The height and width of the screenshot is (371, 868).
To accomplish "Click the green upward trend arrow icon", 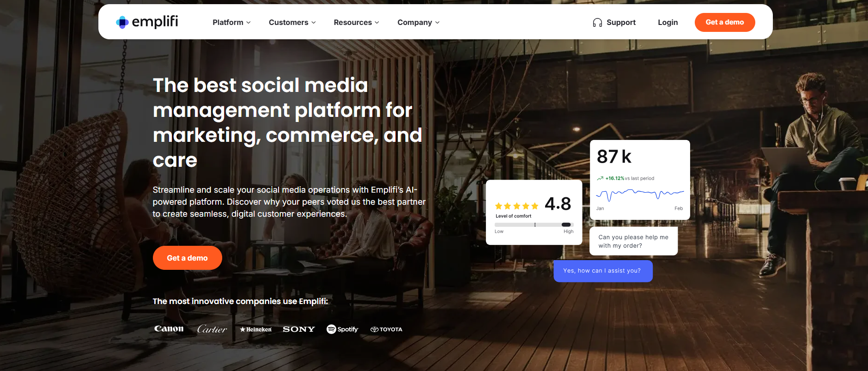I will click(600, 178).
